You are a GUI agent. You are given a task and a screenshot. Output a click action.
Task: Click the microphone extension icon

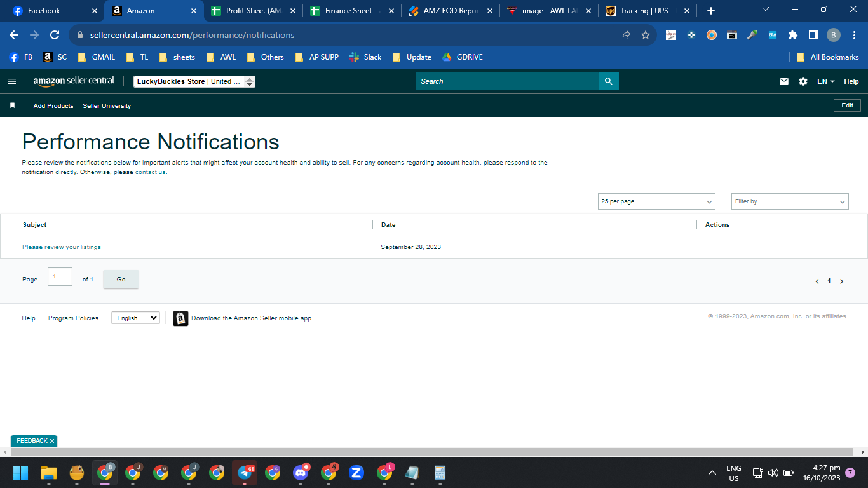pyautogui.click(x=752, y=36)
